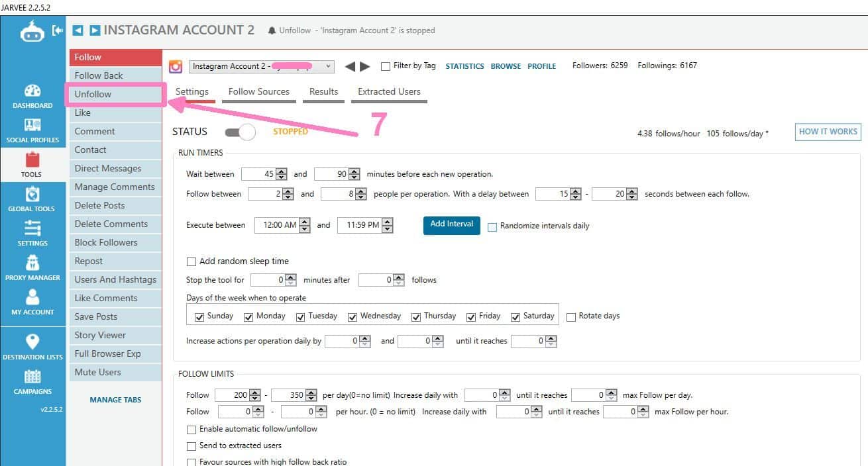
Task: Click the Add Interval button
Action: 452,224
